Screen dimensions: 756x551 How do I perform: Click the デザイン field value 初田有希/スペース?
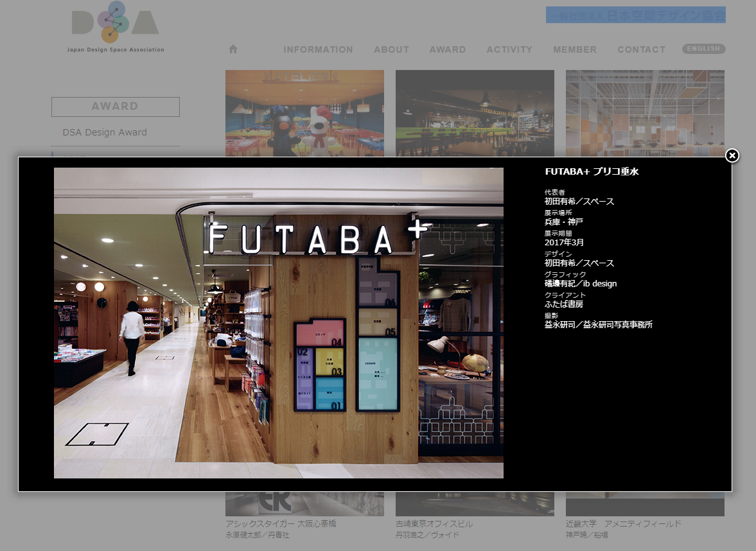[x=579, y=263]
